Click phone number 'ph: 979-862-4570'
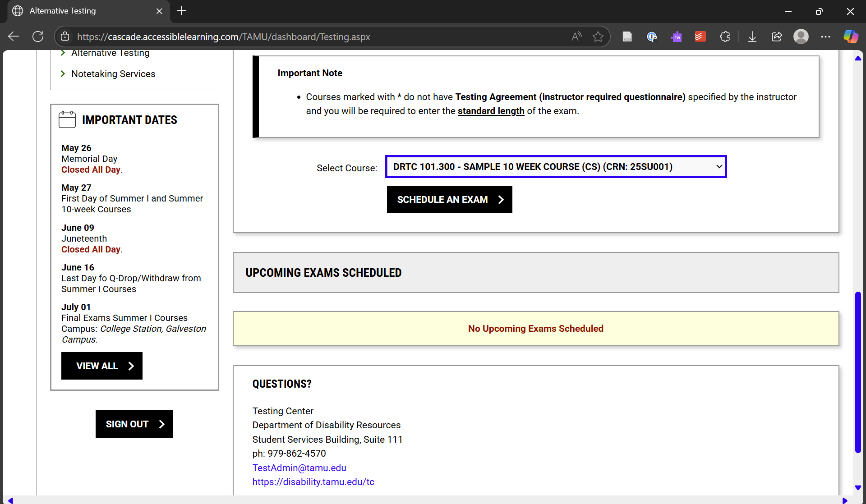866x504 pixels. (x=289, y=454)
